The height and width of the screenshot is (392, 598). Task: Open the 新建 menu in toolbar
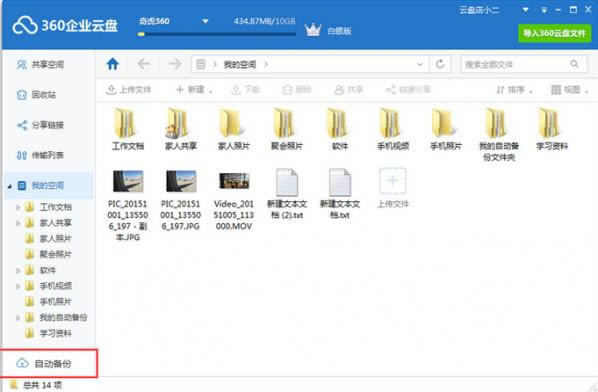coord(194,90)
